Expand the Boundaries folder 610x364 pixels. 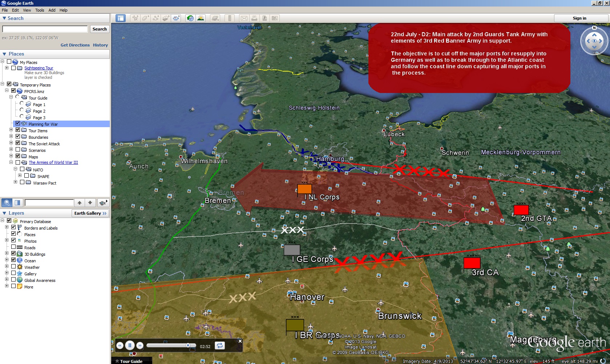pyautogui.click(x=11, y=137)
